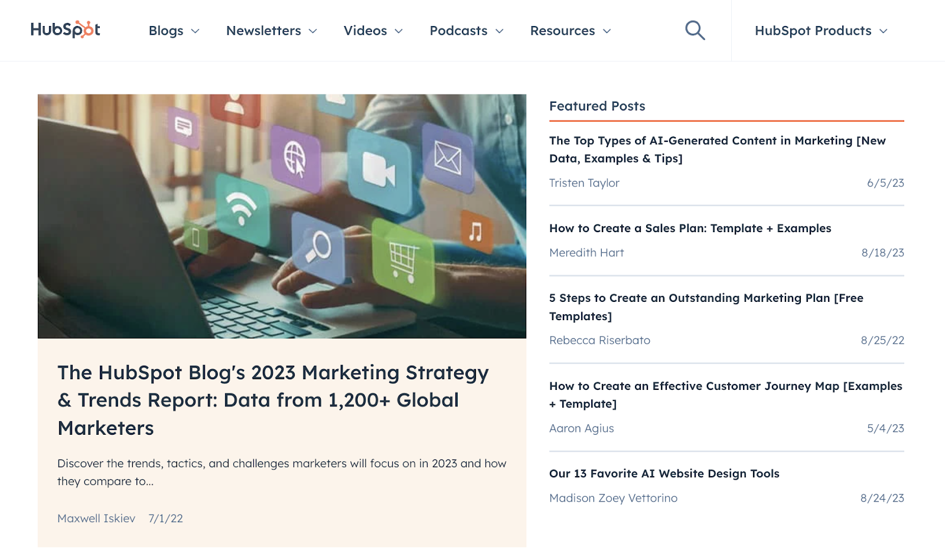Open the Sales Plan Template post
Image resolution: width=945 pixels, height=560 pixels.
[690, 228]
